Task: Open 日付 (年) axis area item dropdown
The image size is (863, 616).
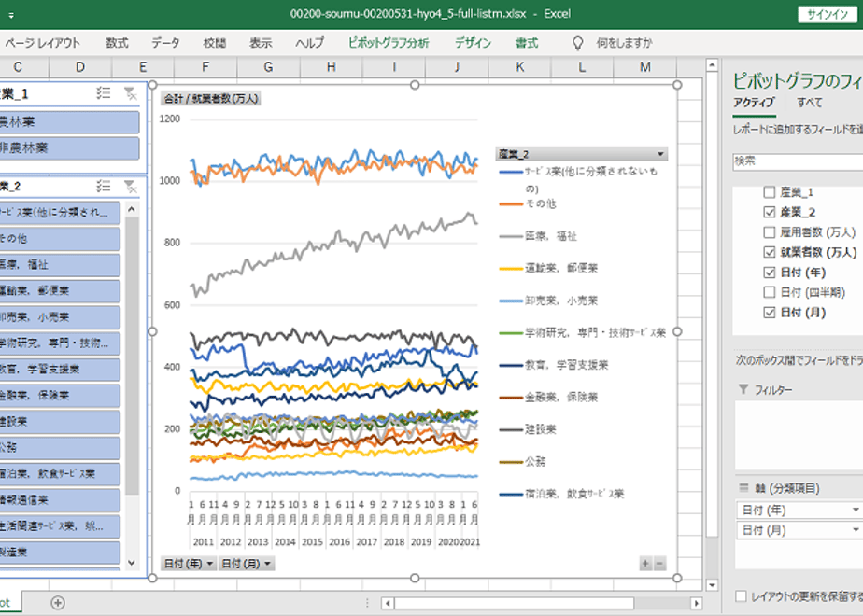Action: [x=856, y=510]
